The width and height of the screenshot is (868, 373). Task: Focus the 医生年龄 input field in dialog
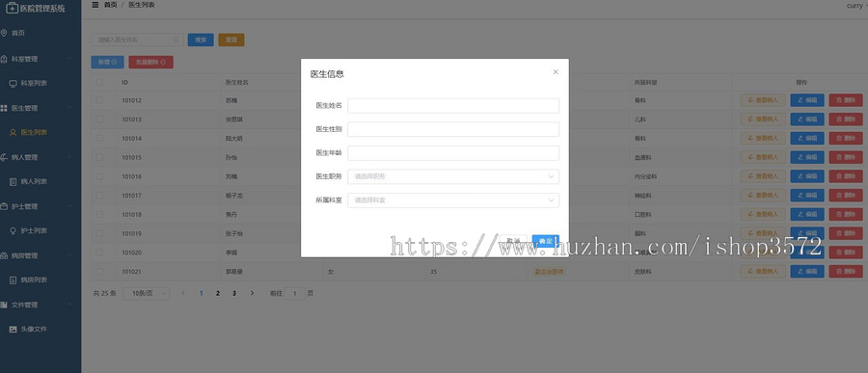pos(453,152)
